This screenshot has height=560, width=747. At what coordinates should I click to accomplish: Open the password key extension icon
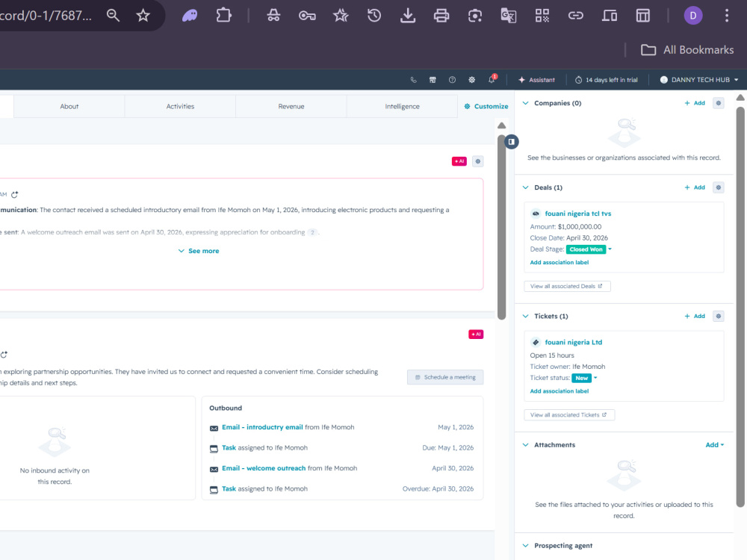(307, 16)
